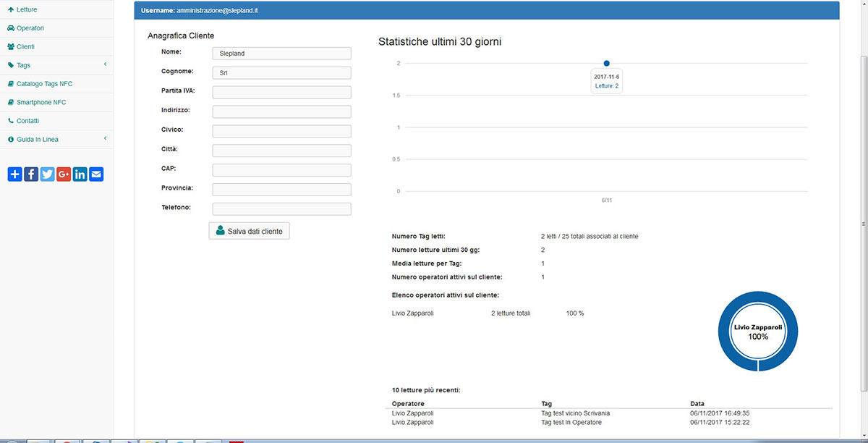The image size is (868, 443).
Task: Share on Twitter via sidebar icon
Action: click(x=47, y=174)
